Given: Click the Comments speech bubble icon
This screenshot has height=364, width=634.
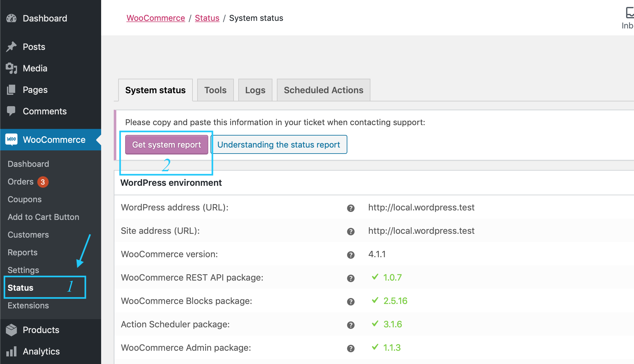Looking at the screenshot, I should (11, 111).
